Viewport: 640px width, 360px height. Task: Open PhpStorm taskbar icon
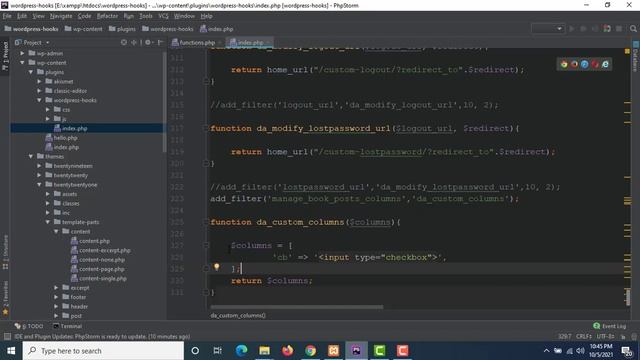[356, 351]
